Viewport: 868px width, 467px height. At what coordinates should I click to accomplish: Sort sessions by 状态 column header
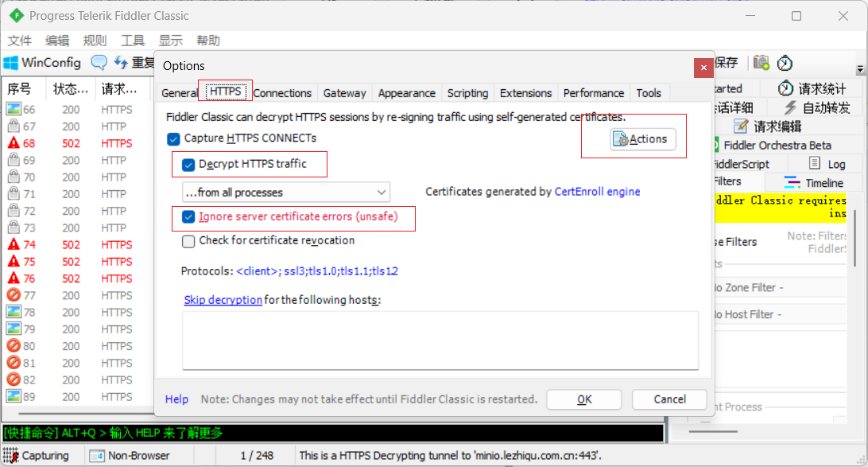(x=70, y=88)
